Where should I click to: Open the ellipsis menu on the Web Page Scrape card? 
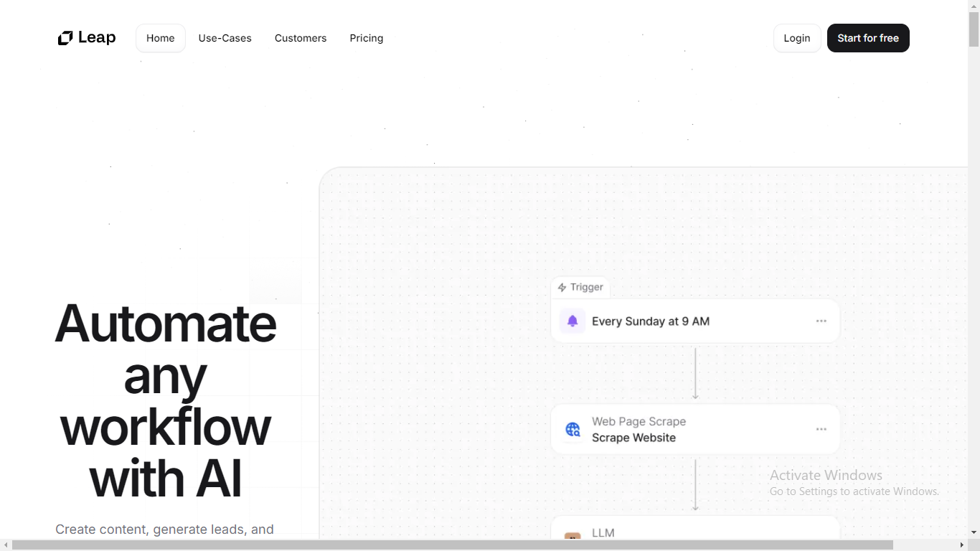point(821,429)
